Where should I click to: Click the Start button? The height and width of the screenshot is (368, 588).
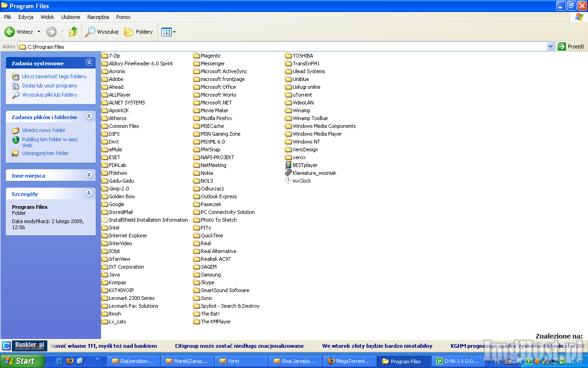pyautogui.click(x=22, y=361)
